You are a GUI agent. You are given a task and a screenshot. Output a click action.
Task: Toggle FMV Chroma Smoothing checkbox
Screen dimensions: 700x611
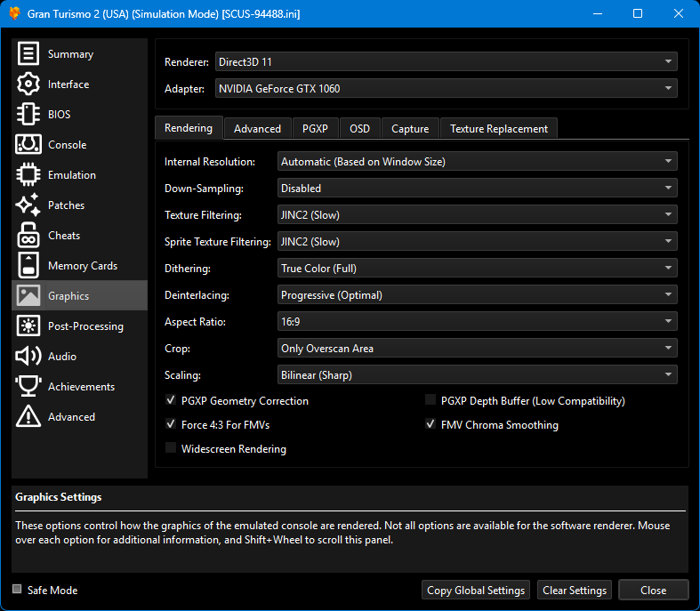tap(431, 425)
